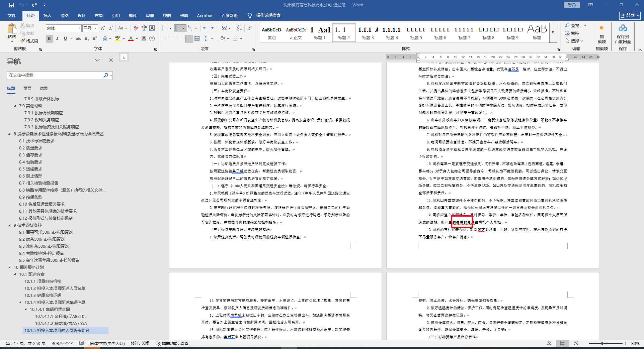Open the font size dropdown showing 三号
644x349 pixels.
tap(95, 28)
